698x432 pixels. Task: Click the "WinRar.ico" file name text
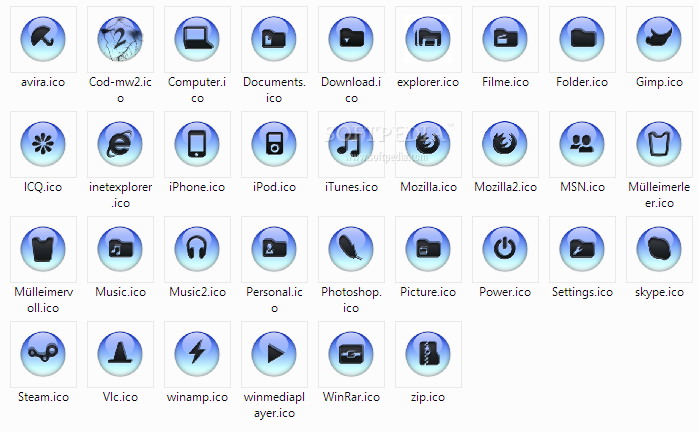[x=351, y=397]
